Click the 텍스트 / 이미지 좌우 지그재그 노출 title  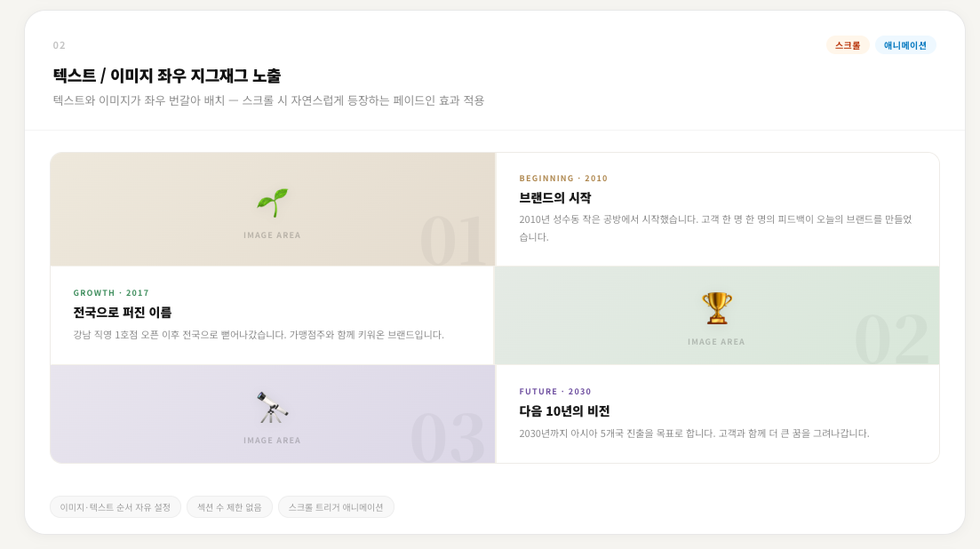[x=167, y=76]
